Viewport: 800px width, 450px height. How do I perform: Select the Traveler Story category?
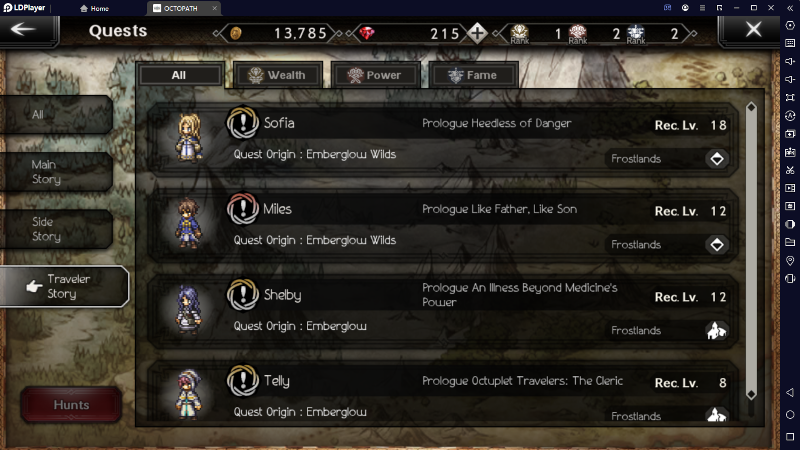coord(64,286)
